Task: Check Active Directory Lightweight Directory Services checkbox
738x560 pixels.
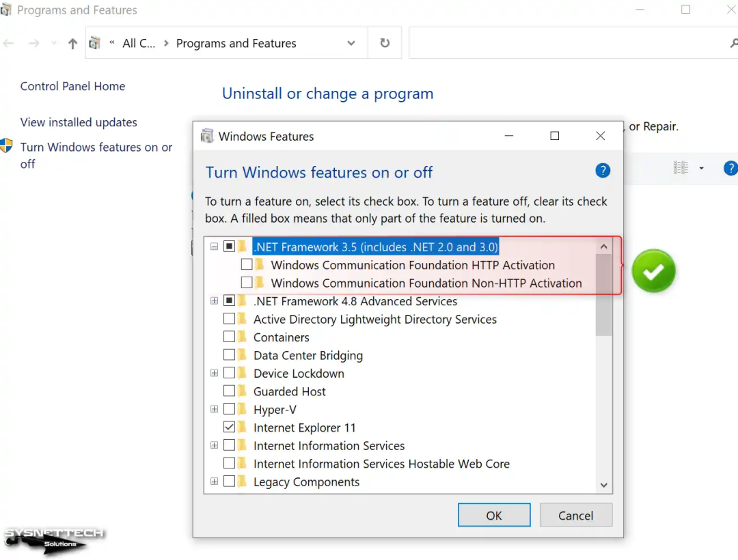Action: [229, 319]
